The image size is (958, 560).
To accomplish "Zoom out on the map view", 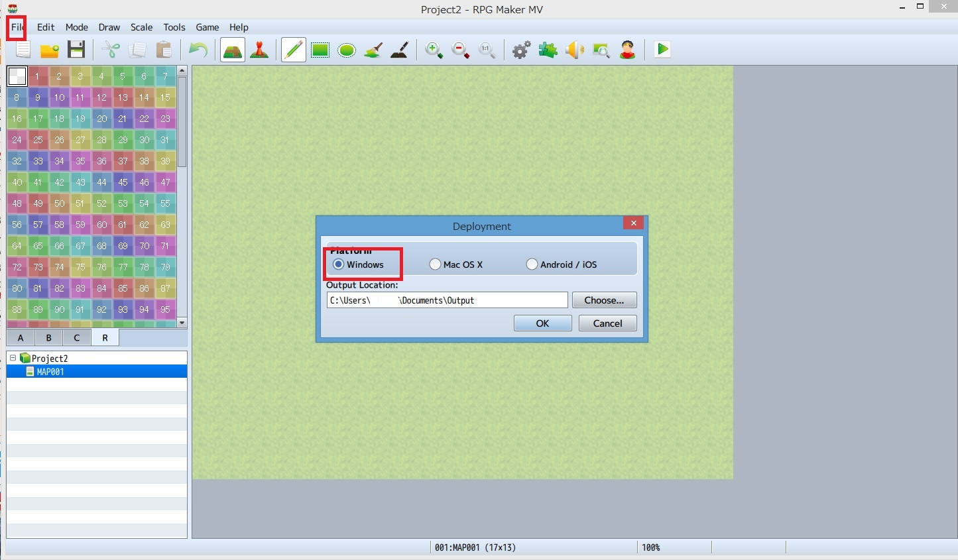I will point(461,50).
